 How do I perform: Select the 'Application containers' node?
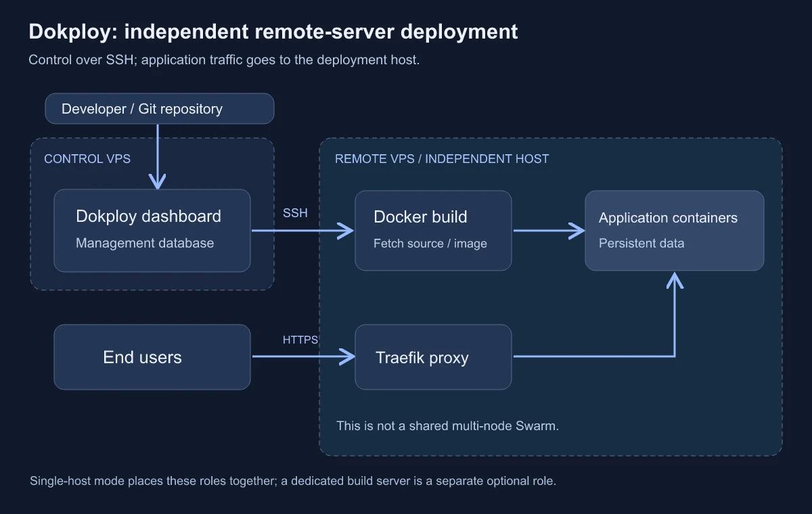[x=675, y=231]
